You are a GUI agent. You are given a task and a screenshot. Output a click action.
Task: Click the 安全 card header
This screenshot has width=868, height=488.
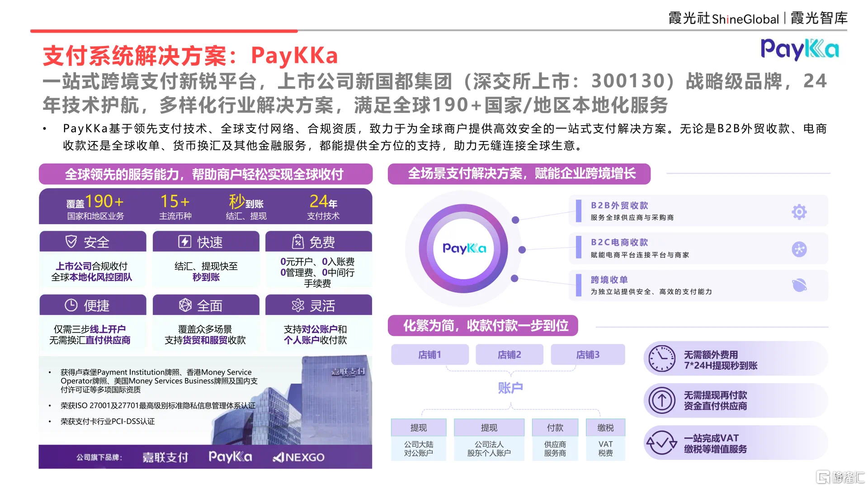pos(93,242)
